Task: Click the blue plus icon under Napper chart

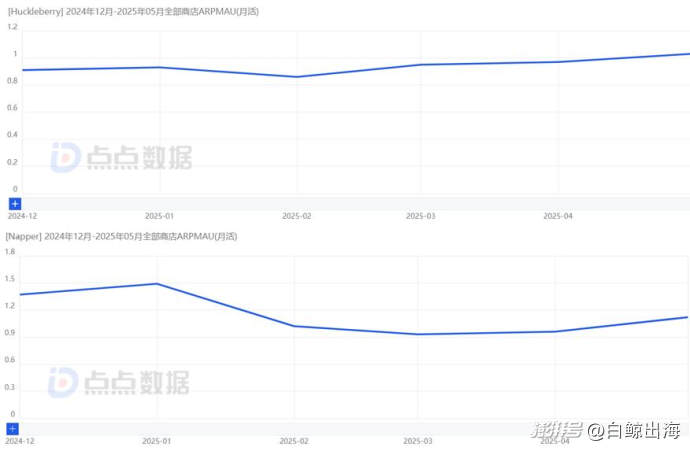Action: click(x=13, y=428)
